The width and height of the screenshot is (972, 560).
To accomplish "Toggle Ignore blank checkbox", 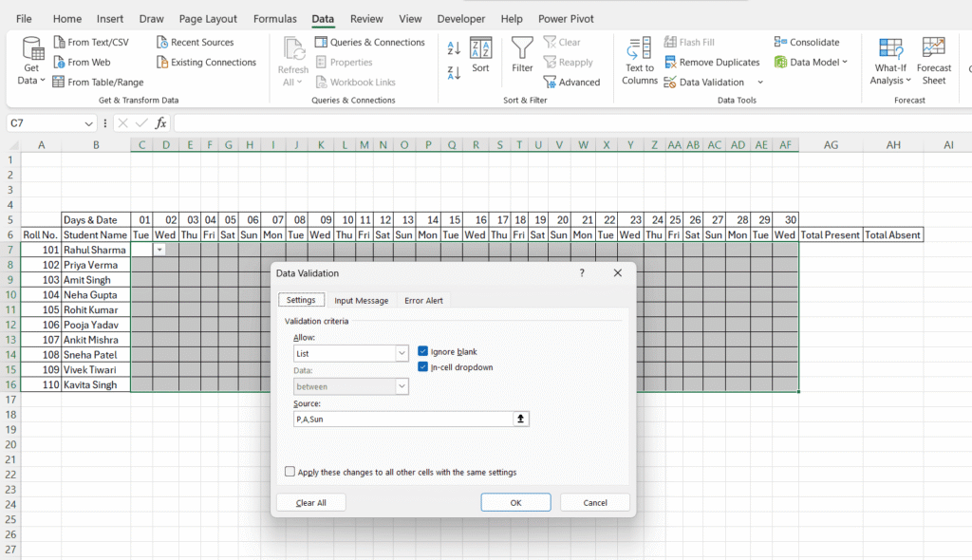I will (x=422, y=351).
